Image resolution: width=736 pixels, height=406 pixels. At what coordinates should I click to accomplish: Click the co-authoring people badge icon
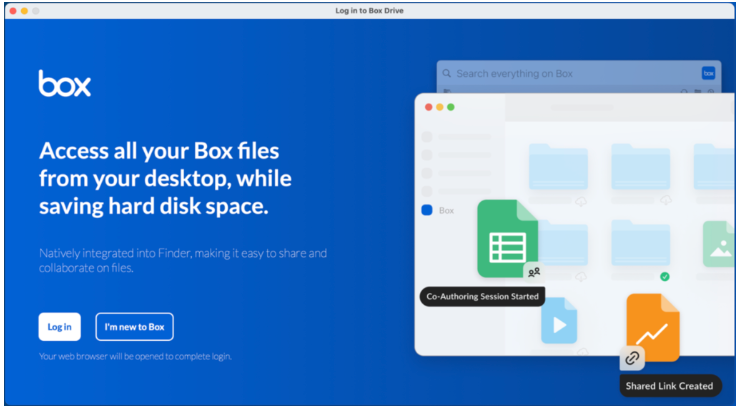click(534, 271)
